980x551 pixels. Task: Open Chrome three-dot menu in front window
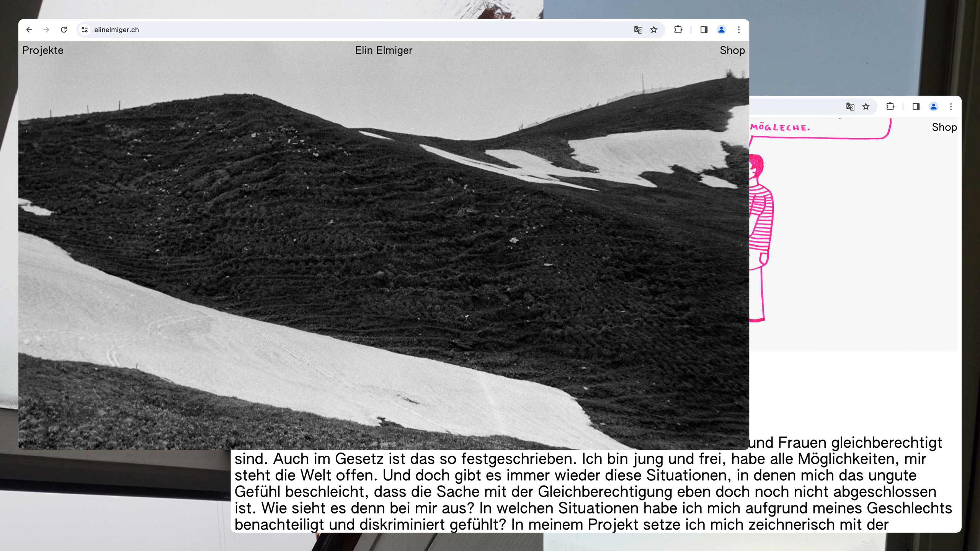(739, 29)
